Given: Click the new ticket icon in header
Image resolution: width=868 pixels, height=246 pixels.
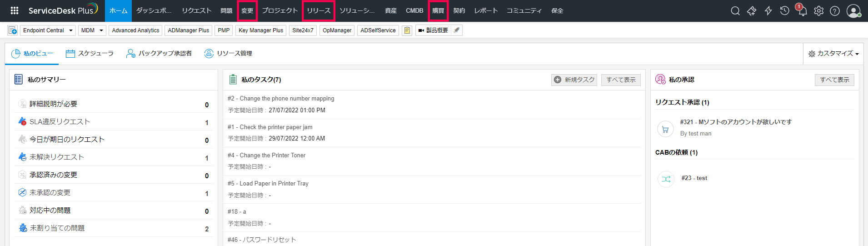Looking at the screenshot, I should pos(752,11).
